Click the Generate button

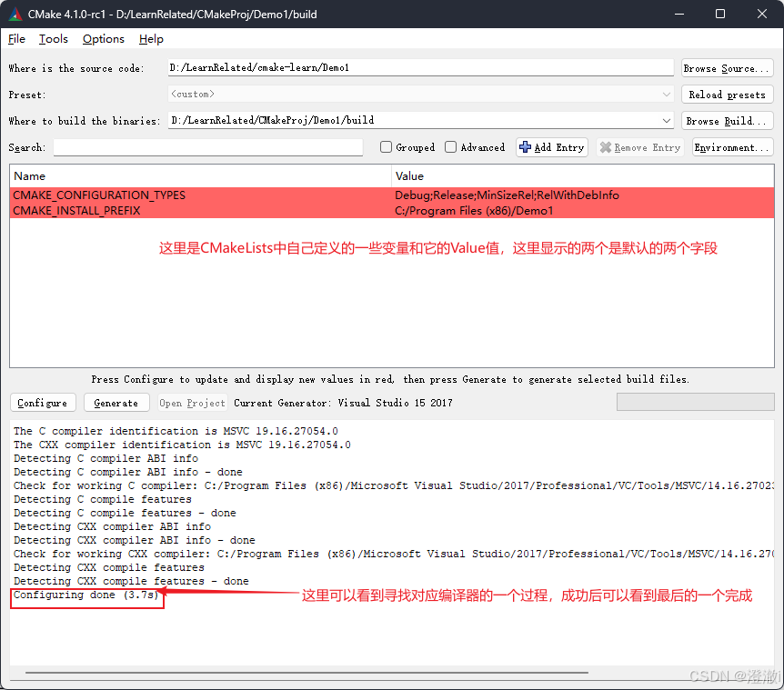(116, 403)
